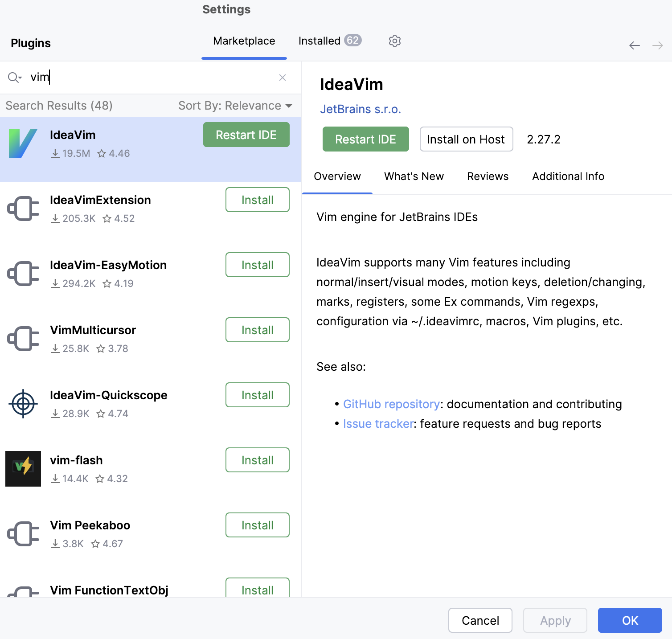The image size is (672, 639).
Task: Open the IdeaVim GitHub repository link
Action: tap(391, 404)
